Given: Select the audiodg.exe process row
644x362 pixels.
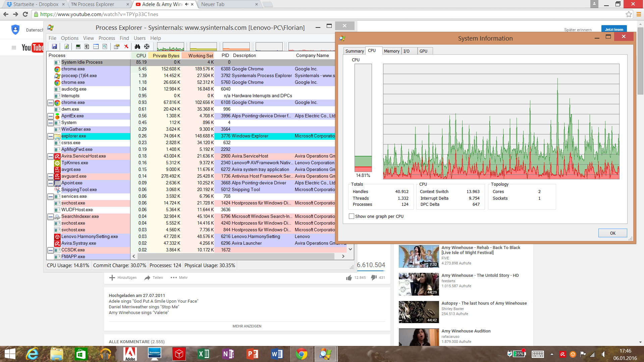Looking at the screenshot, I should click(x=191, y=89).
